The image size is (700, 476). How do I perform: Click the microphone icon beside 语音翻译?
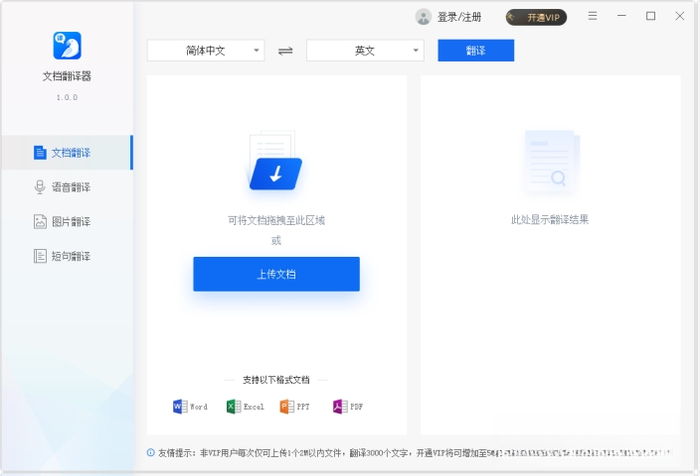[x=40, y=187]
